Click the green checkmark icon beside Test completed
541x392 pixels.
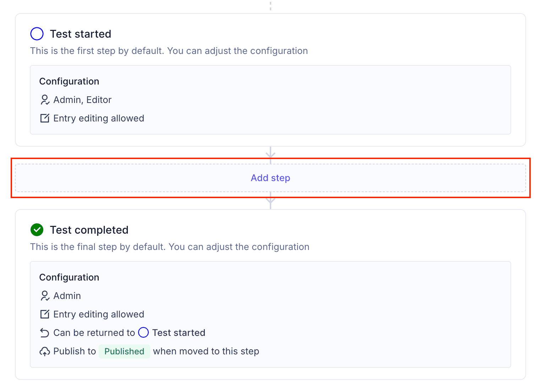pyautogui.click(x=37, y=230)
